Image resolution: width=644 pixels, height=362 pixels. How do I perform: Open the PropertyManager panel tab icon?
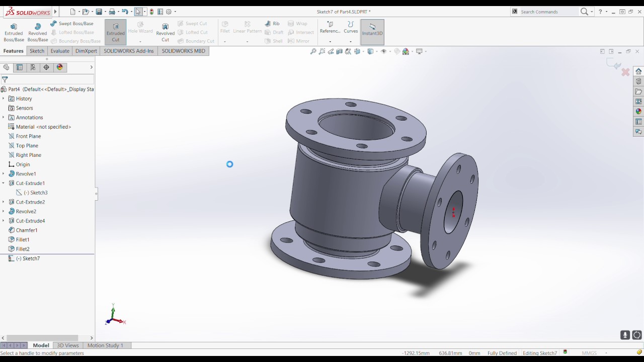20,67
